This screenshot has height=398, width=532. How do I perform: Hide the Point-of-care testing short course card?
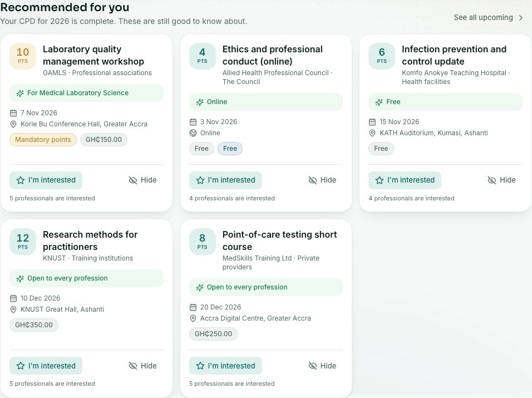[x=322, y=366]
